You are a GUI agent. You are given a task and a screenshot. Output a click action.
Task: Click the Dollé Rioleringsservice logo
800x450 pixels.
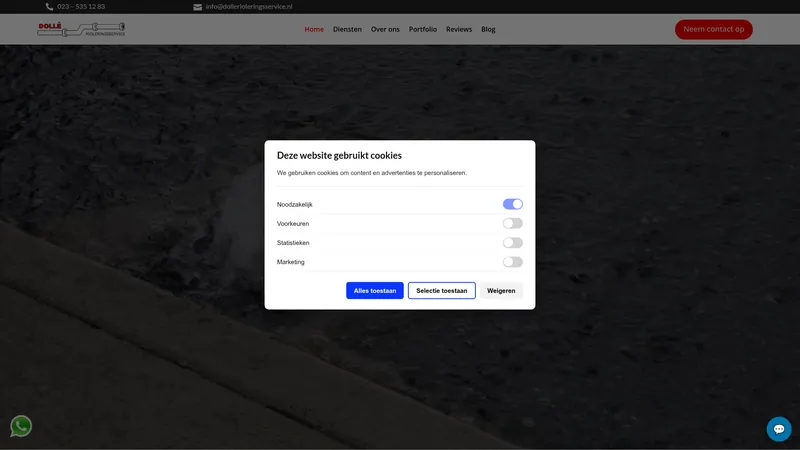point(81,29)
